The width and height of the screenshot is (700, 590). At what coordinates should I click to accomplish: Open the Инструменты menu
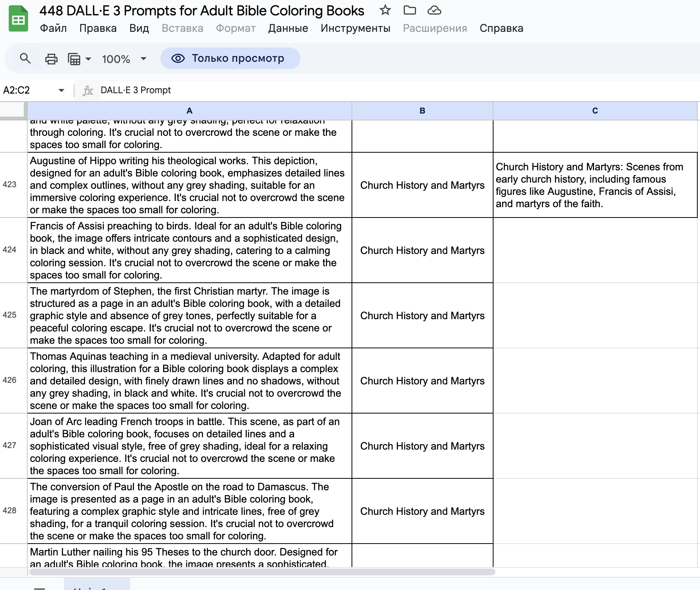click(x=355, y=28)
